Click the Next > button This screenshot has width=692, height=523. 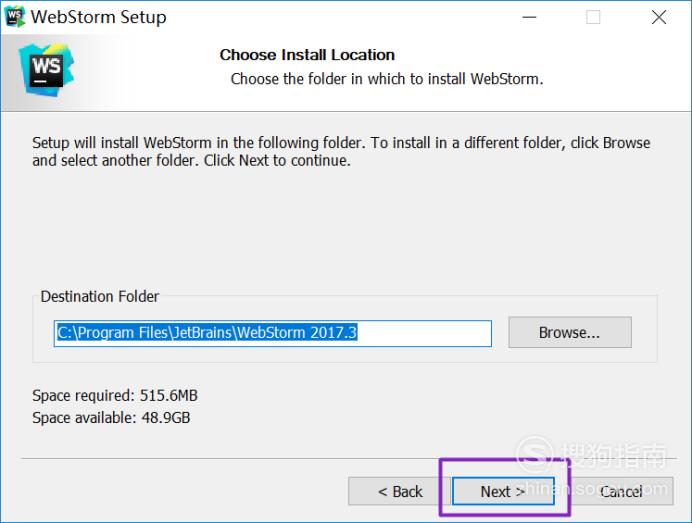pyautogui.click(x=503, y=491)
